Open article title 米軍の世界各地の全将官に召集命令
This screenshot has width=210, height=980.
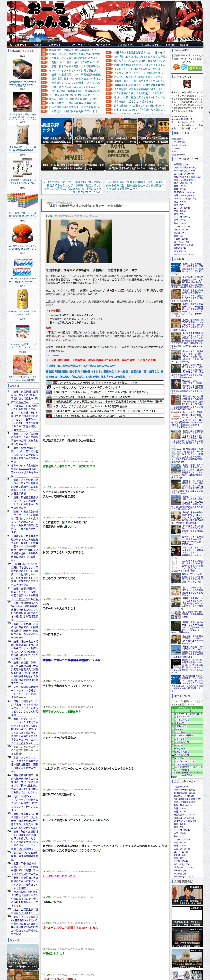point(87,206)
